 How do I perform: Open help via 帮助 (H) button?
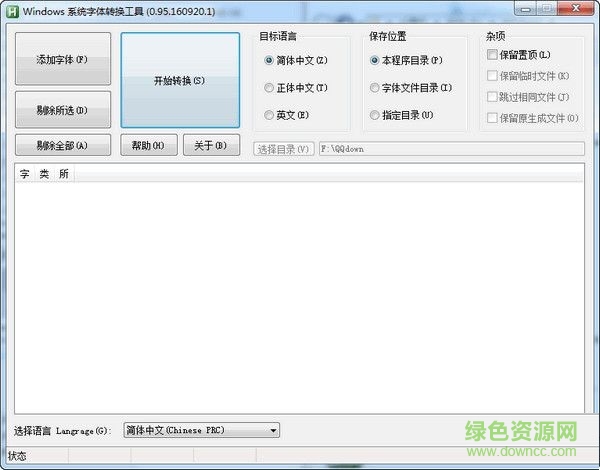(x=149, y=145)
